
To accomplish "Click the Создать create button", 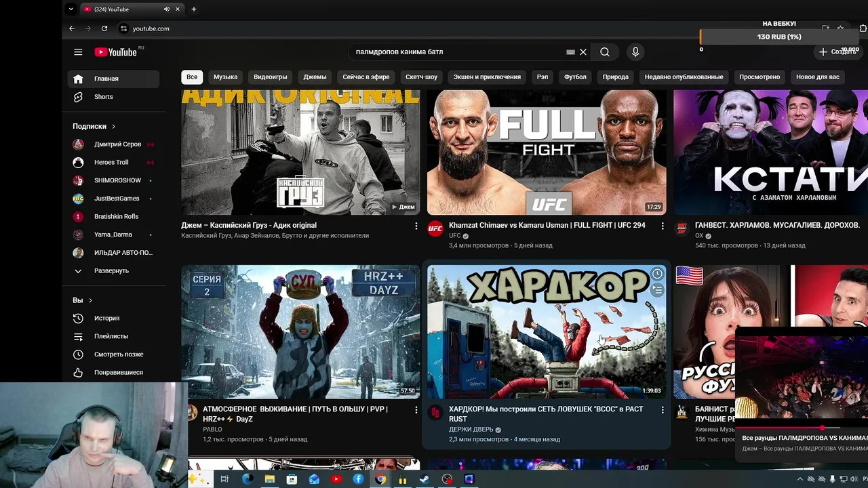I will 837,52.
